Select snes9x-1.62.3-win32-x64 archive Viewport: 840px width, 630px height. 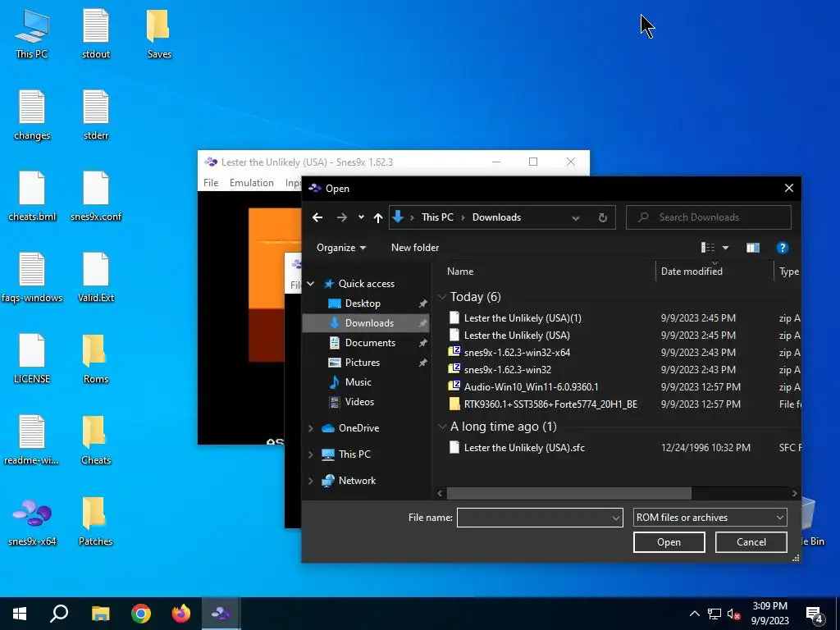517,353
